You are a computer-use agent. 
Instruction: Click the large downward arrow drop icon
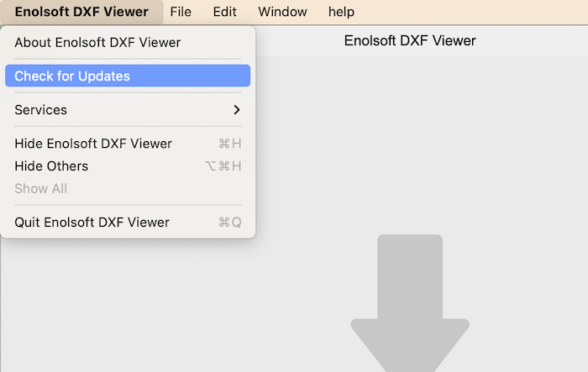tap(409, 311)
